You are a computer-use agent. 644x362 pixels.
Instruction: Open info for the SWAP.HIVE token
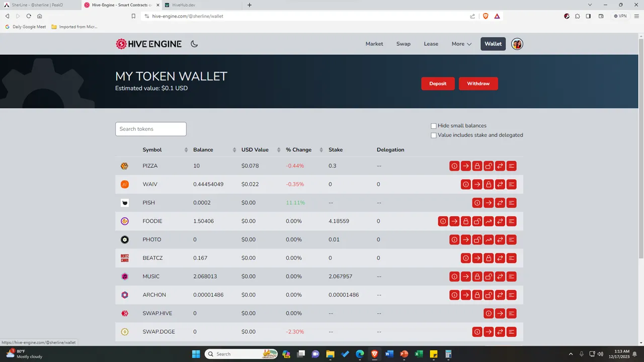[x=489, y=313]
